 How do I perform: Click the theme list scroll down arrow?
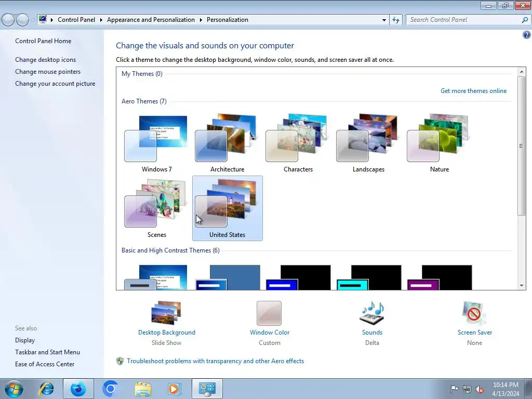(x=522, y=286)
